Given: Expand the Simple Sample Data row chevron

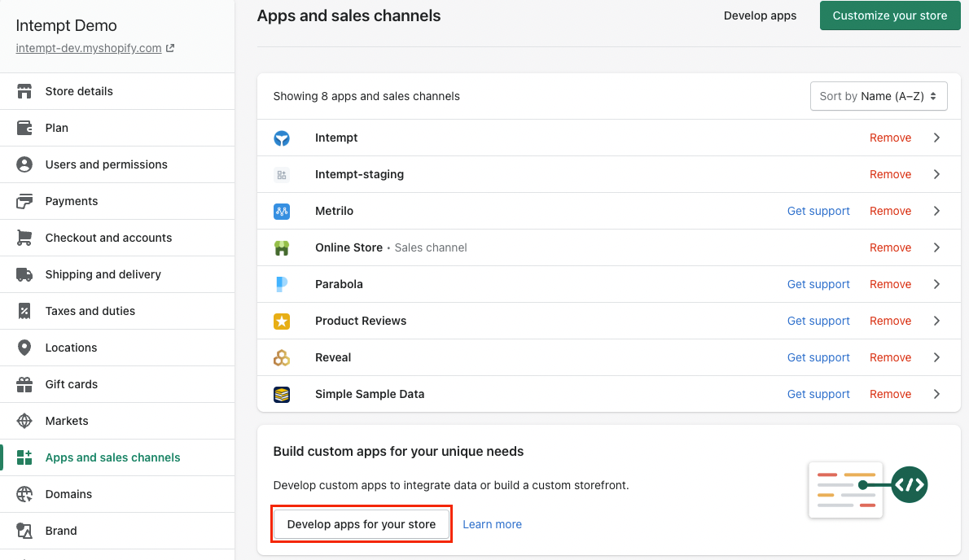Looking at the screenshot, I should pos(937,394).
